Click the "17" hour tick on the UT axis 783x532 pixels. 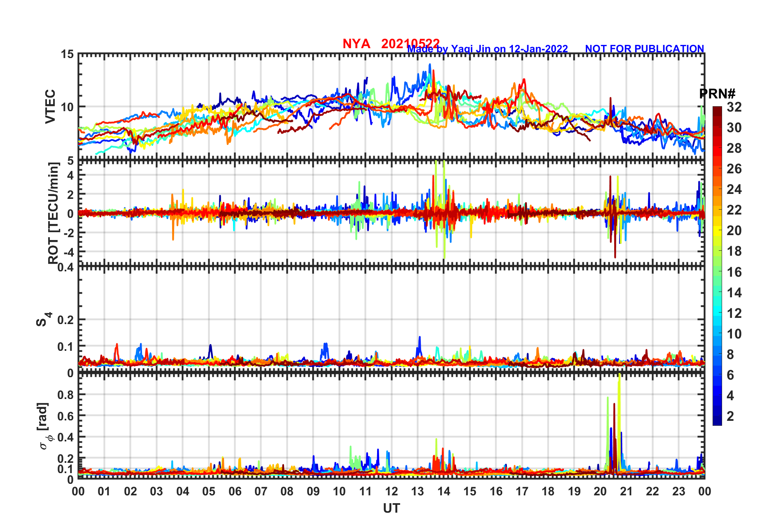(x=522, y=491)
